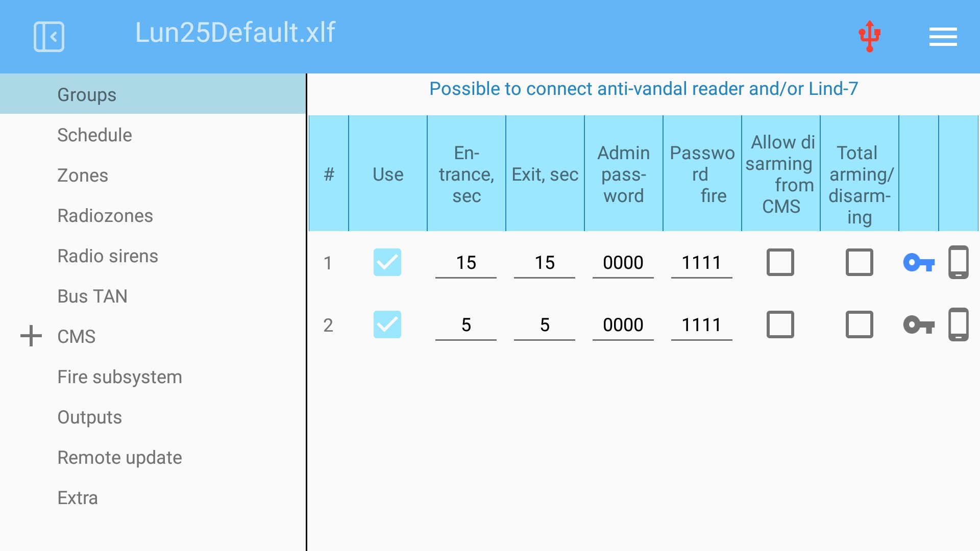Viewport: 980px width, 551px height.
Task: Click the blue key icon for group 1
Action: click(919, 263)
